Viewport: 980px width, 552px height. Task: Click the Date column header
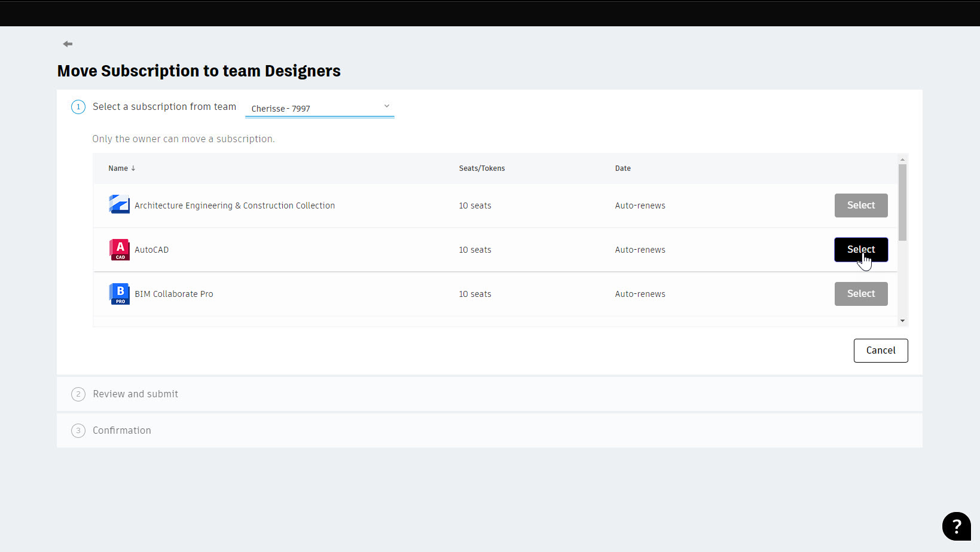[x=622, y=168]
